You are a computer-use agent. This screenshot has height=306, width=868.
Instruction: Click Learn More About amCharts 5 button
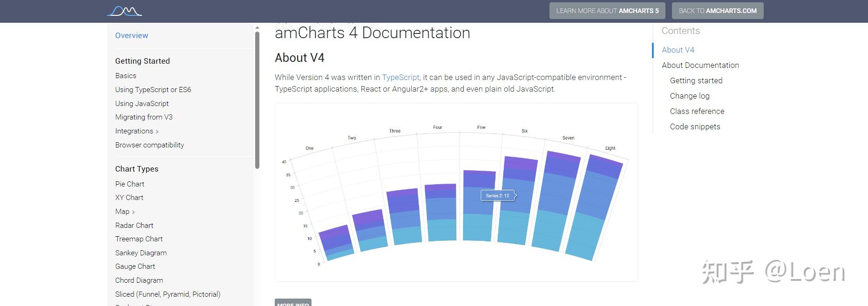(607, 11)
